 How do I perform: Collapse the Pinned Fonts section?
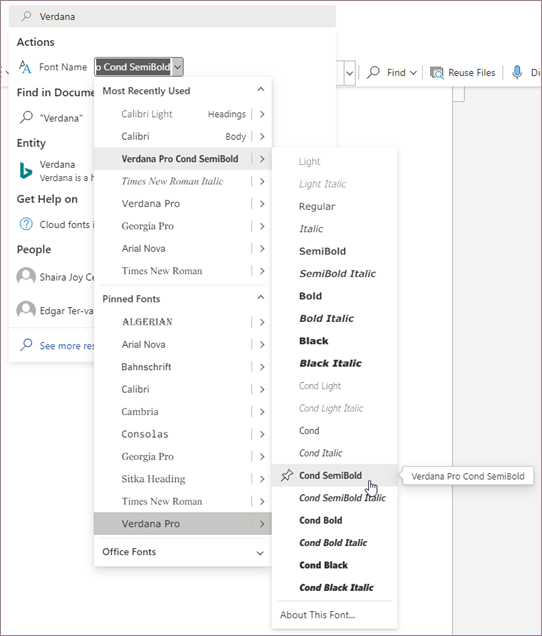(x=261, y=297)
